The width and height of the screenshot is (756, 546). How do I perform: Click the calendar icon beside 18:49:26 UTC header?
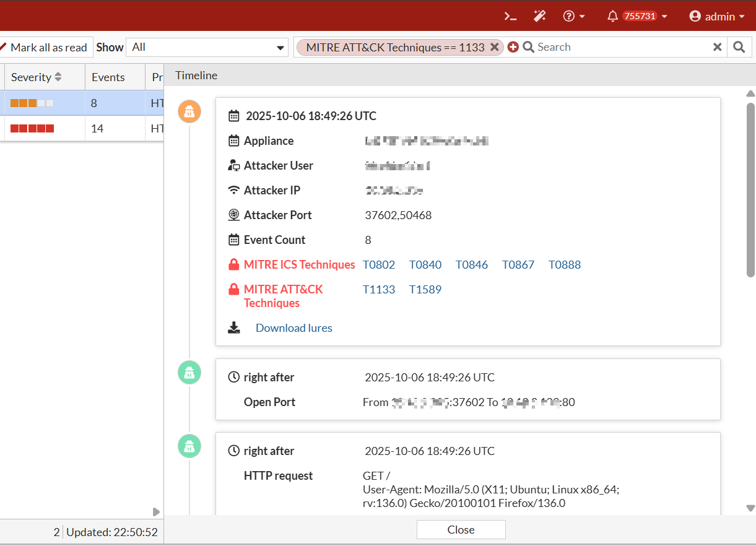234,116
